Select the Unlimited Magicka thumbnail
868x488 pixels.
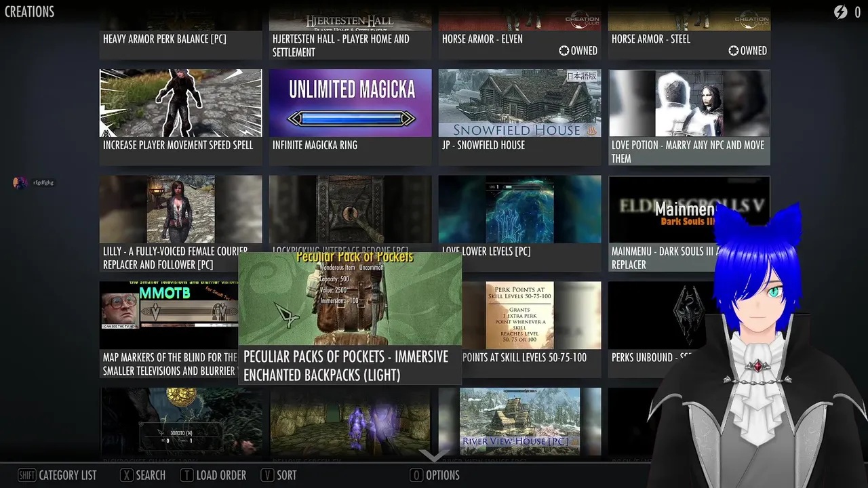tap(350, 103)
